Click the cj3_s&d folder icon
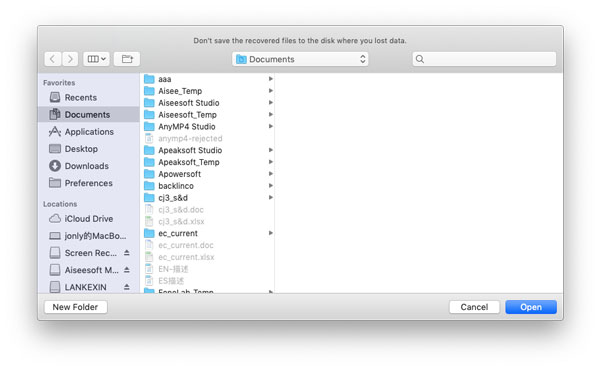The height and width of the screenshot is (369, 600). click(x=149, y=198)
